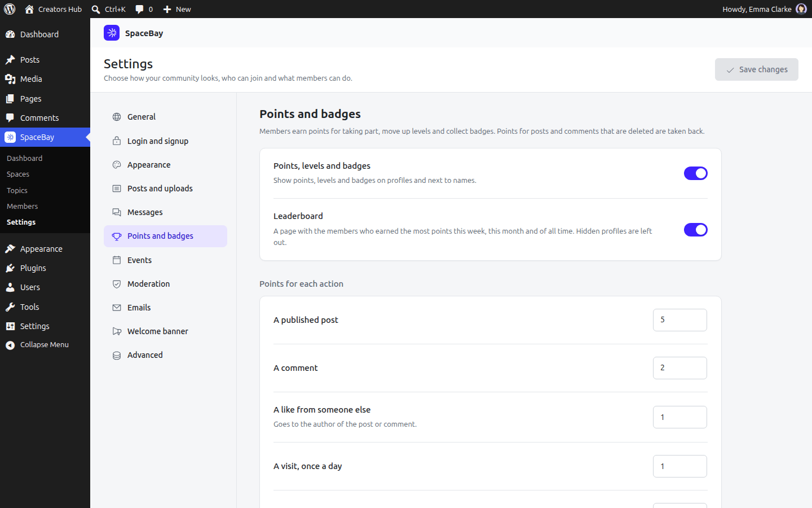The image size is (812, 508).
Task: Click the palette icon beside Appearance settings
Action: (x=117, y=165)
